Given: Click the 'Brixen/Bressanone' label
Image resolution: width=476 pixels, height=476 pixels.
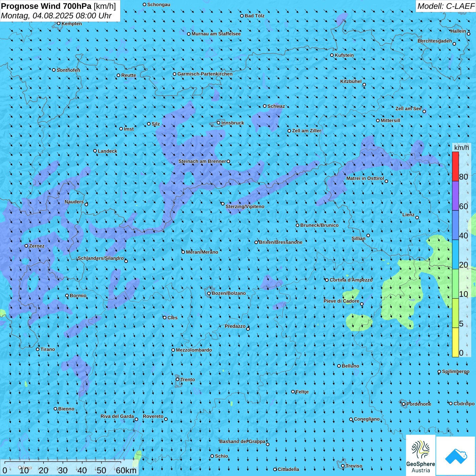Looking at the screenshot, I should 280,242.
